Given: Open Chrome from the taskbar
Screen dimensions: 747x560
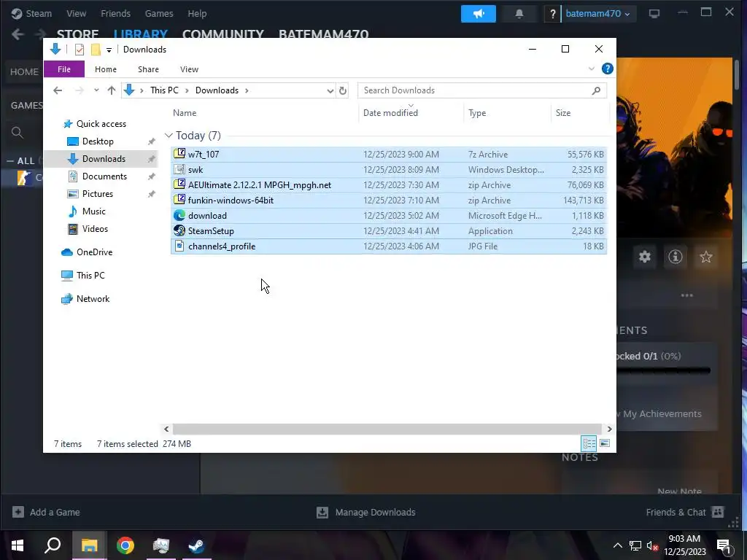Looking at the screenshot, I should coord(125,545).
